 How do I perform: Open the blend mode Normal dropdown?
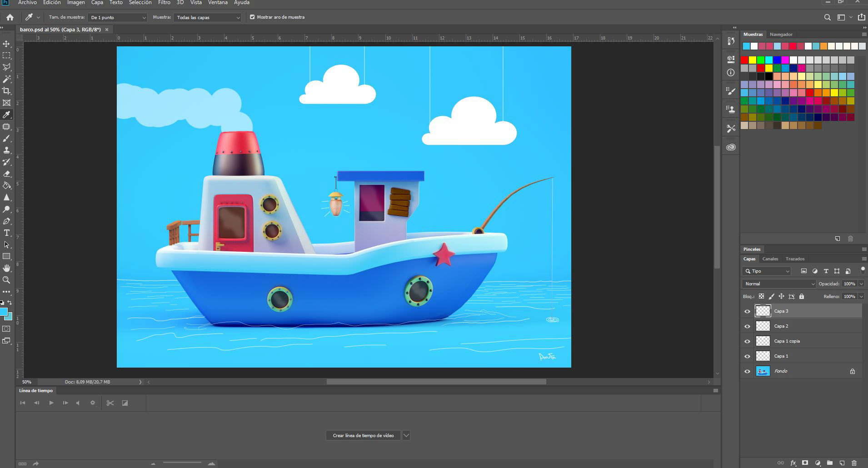[779, 284]
